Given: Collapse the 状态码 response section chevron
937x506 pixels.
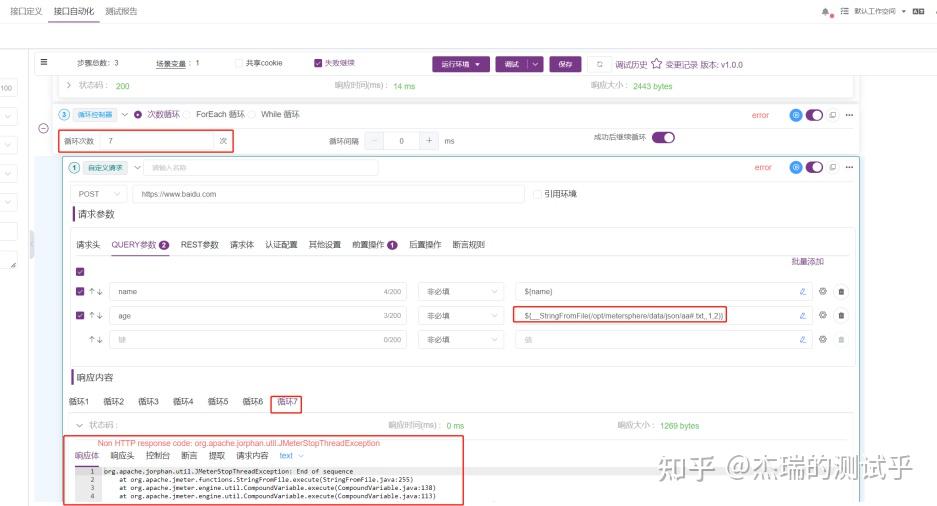Looking at the screenshot, I should click(x=79, y=425).
